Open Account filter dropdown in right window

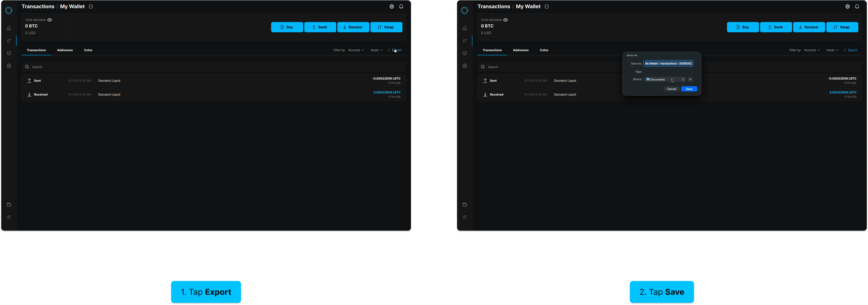tap(812, 50)
